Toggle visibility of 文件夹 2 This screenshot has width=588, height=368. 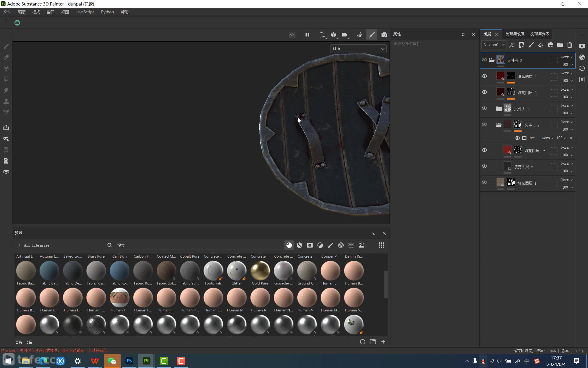pos(484,125)
